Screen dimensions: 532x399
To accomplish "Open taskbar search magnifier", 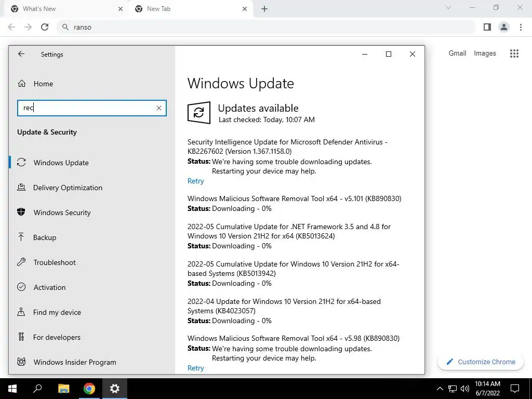I will (x=37, y=389).
